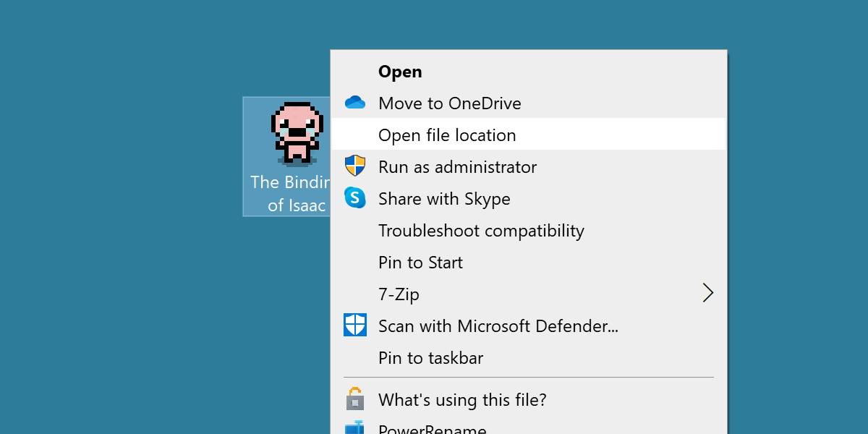Expand the 7-Zip submenu arrow

click(x=708, y=293)
